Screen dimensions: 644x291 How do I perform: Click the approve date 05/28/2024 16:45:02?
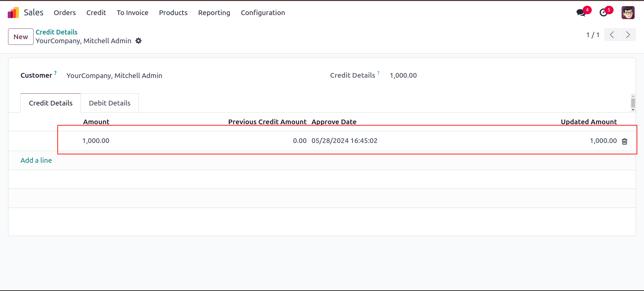pos(344,141)
